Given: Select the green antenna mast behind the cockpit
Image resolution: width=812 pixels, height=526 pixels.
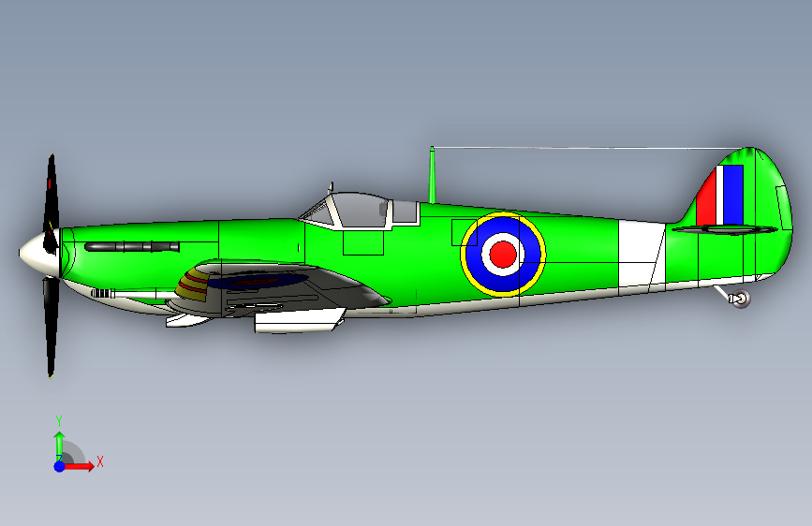Looking at the screenshot, I should 432,174.
